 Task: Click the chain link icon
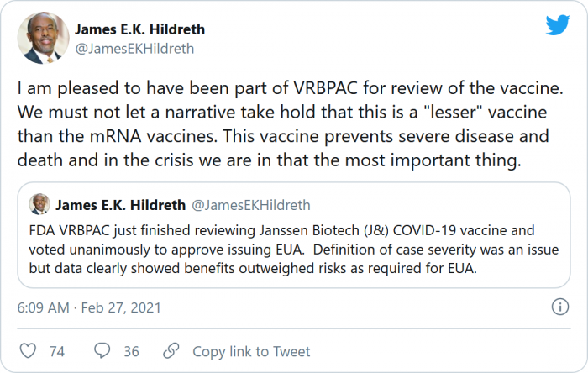[171, 351]
